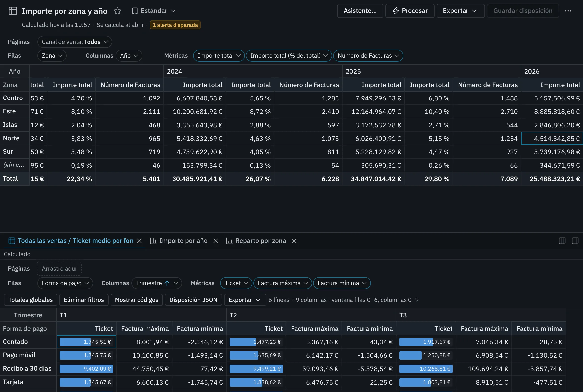Close the Todas las ventas tab

pos(140,241)
